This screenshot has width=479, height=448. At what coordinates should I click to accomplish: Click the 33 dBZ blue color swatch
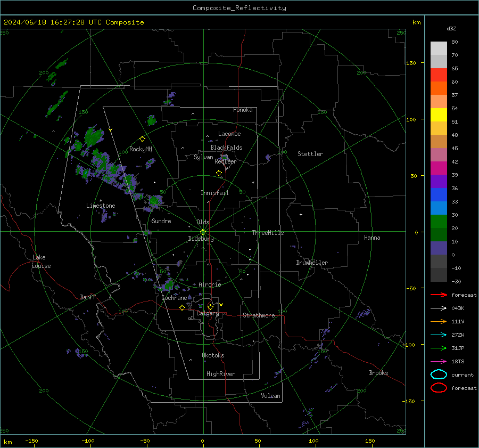[x=439, y=194]
